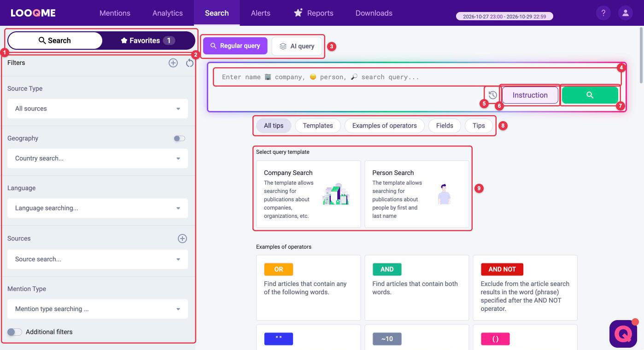Viewport: 644px width, 350px height.
Task: Open the Country search dropdown
Action: (98, 158)
